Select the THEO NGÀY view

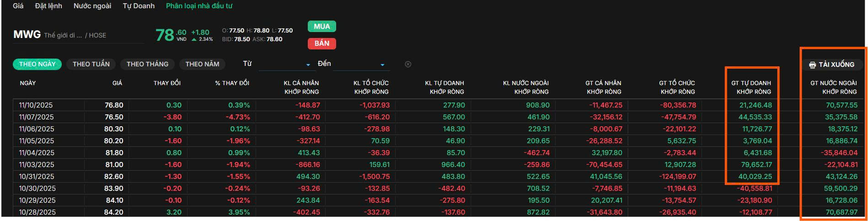37,64
